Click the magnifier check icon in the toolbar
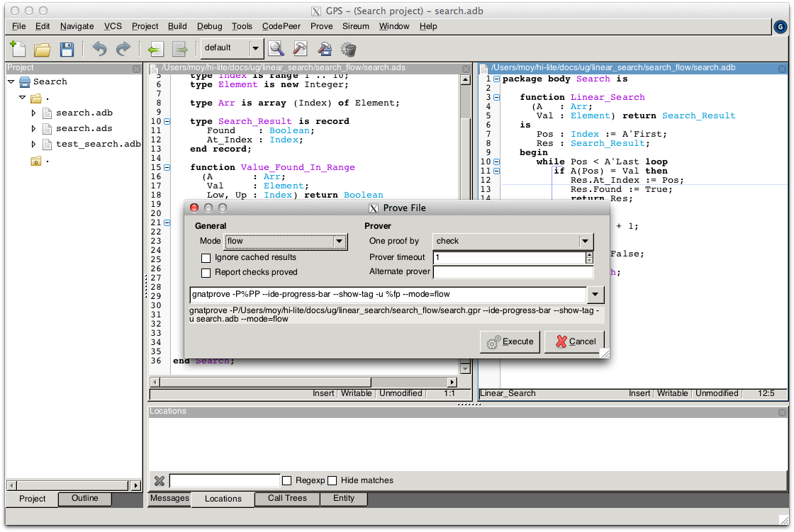The height and width of the screenshot is (532, 794). (276, 49)
